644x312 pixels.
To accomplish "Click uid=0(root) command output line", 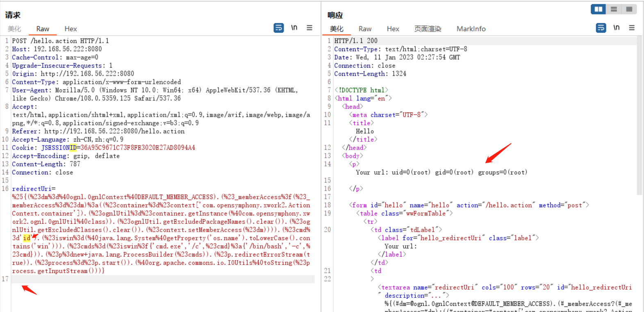I will pos(441,172).
